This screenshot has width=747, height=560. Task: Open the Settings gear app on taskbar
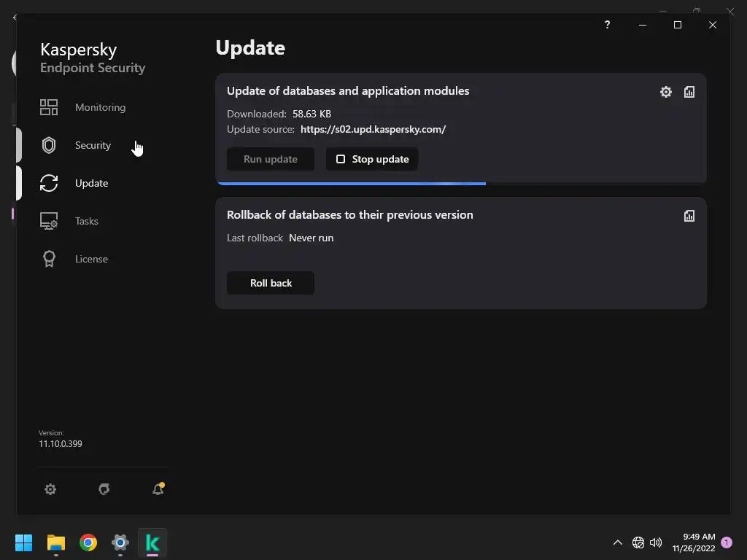point(120,542)
